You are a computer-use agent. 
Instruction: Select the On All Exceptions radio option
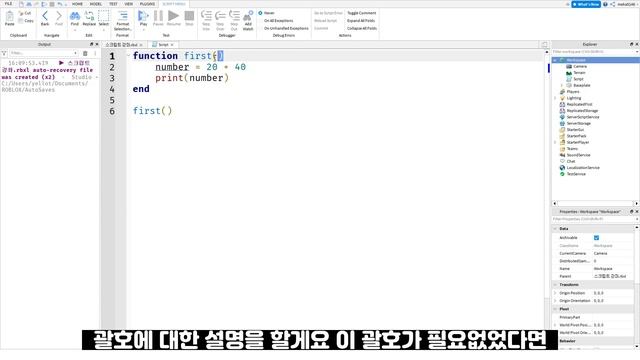(278, 20)
